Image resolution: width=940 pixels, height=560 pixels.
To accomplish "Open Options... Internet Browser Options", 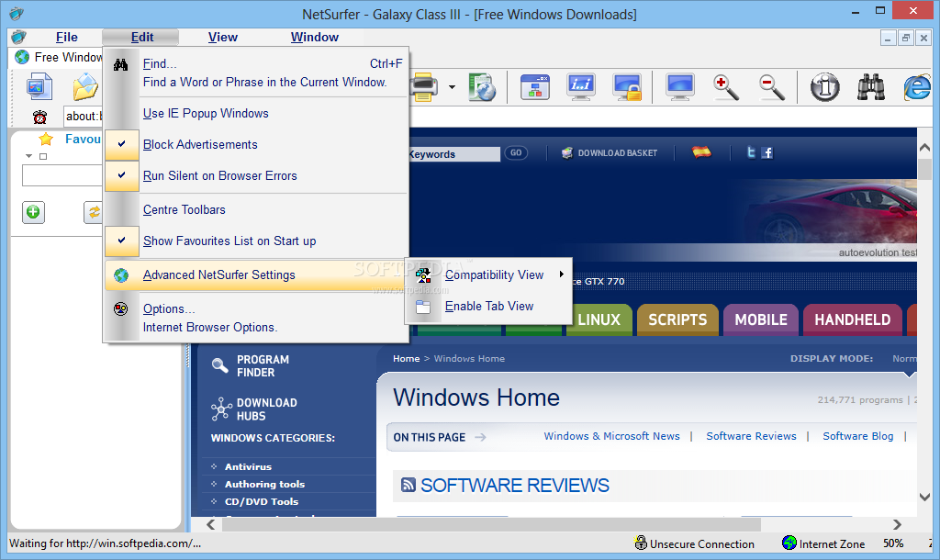I will pyautogui.click(x=257, y=318).
